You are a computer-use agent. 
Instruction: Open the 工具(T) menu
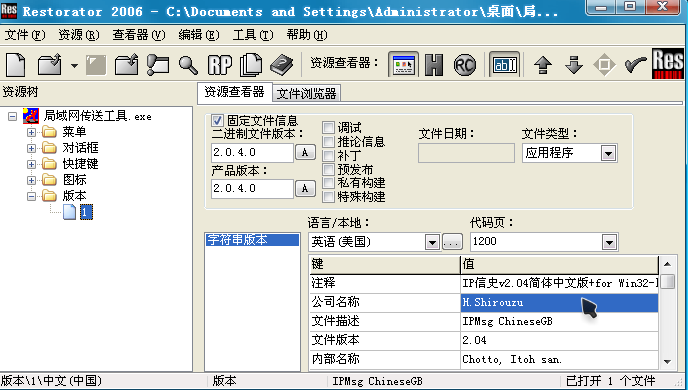pyautogui.click(x=253, y=35)
